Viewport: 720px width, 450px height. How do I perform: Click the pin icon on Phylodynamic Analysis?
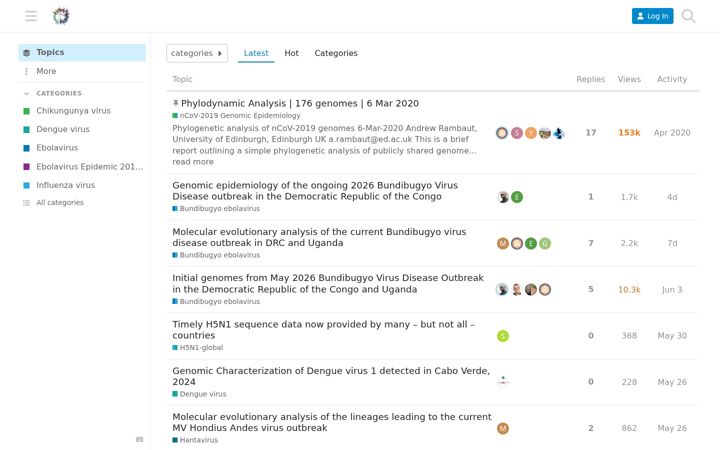pyautogui.click(x=175, y=103)
